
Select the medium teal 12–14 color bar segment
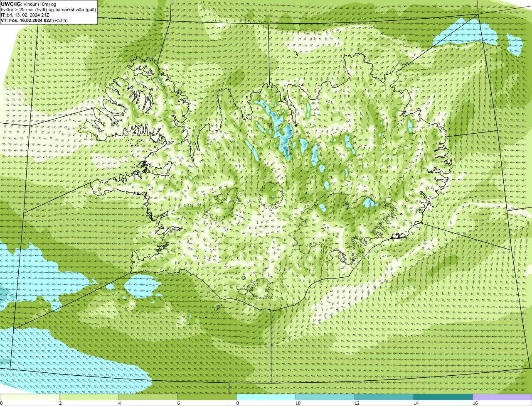click(384, 397)
